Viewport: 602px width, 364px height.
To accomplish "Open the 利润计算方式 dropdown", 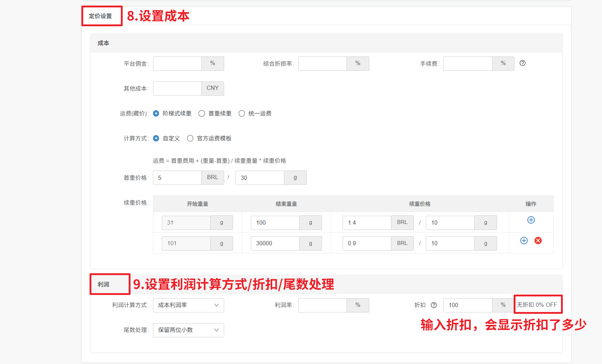I will pos(188,305).
